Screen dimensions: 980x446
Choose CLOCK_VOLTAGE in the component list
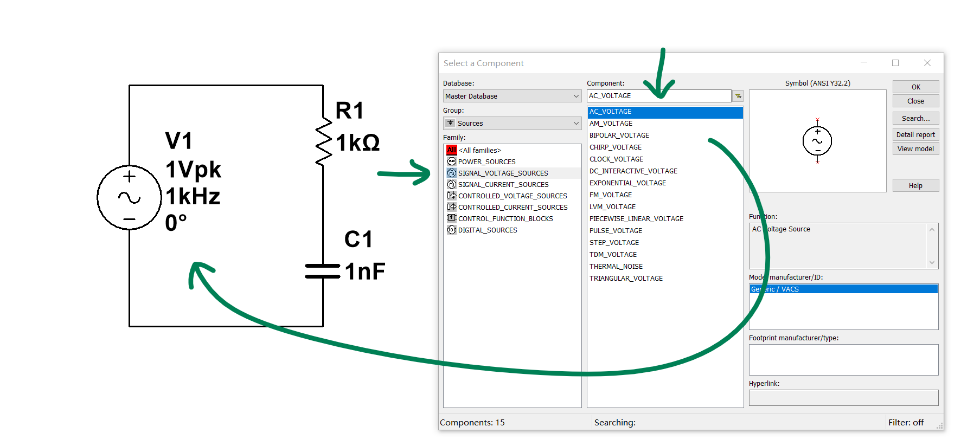tap(616, 159)
